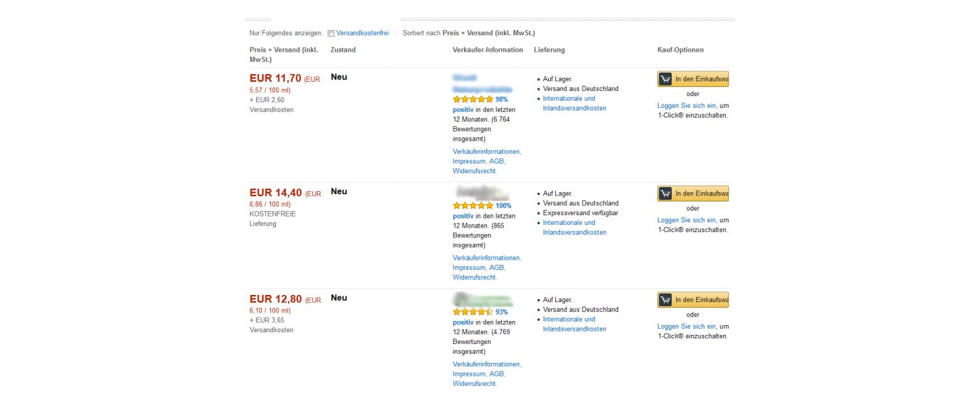This screenshot has height=412, width=980.
Task: Open the Versandkostenfrei filter link
Action: click(363, 33)
